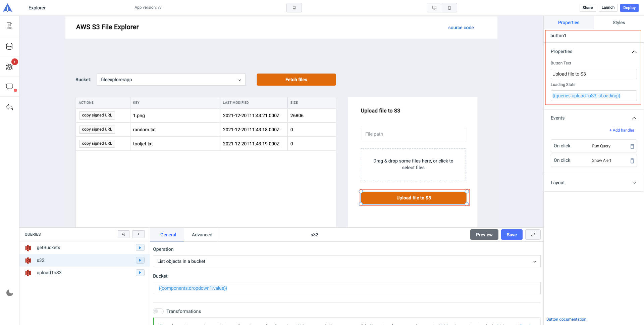
Task: Open the Bucket fileexplorerapp dropdown
Action: click(x=171, y=80)
